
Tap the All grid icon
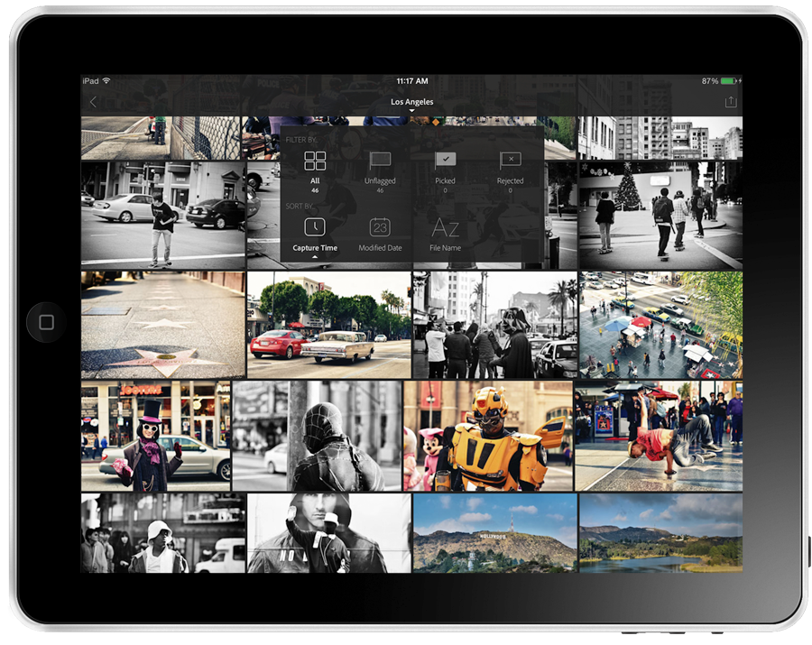(x=315, y=161)
